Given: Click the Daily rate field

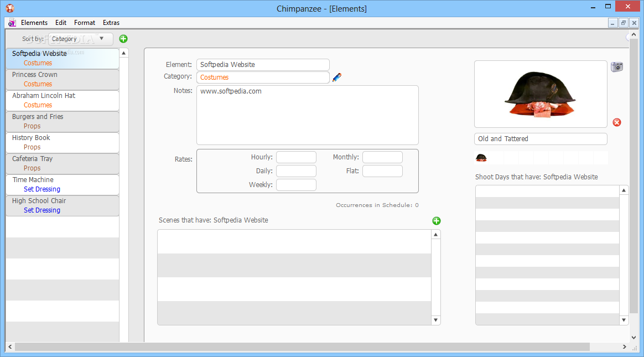Looking at the screenshot, I should coord(296,171).
